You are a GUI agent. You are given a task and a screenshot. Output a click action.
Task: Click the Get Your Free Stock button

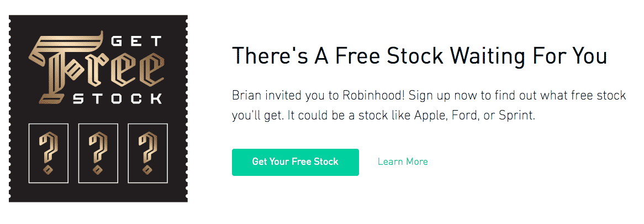pos(295,162)
